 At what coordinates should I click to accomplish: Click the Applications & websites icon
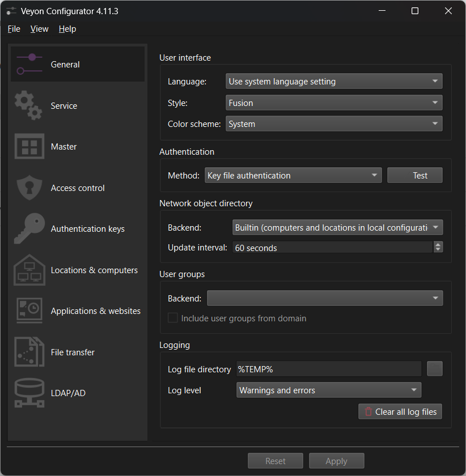[29, 311]
